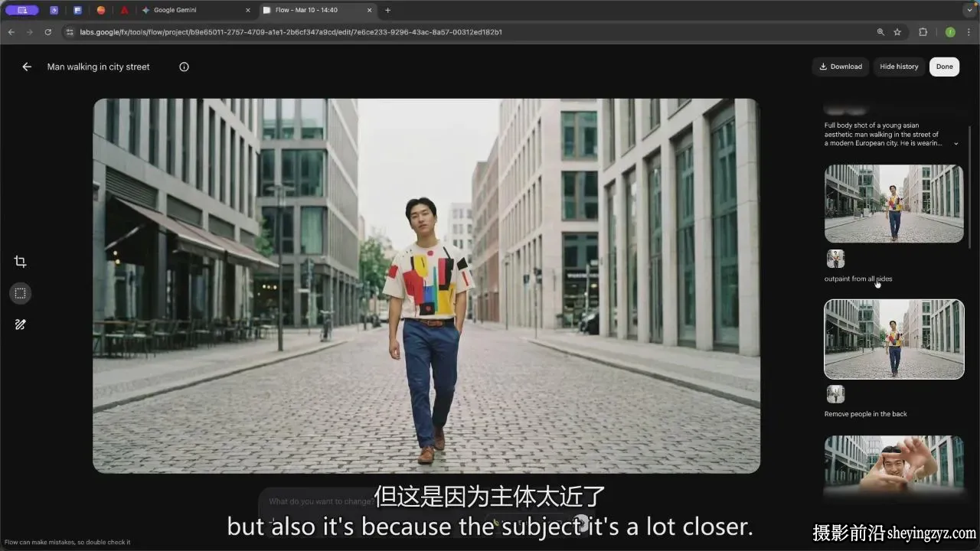Go back with the editor's left arrow
The width and height of the screenshot is (980, 551).
click(x=27, y=67)
